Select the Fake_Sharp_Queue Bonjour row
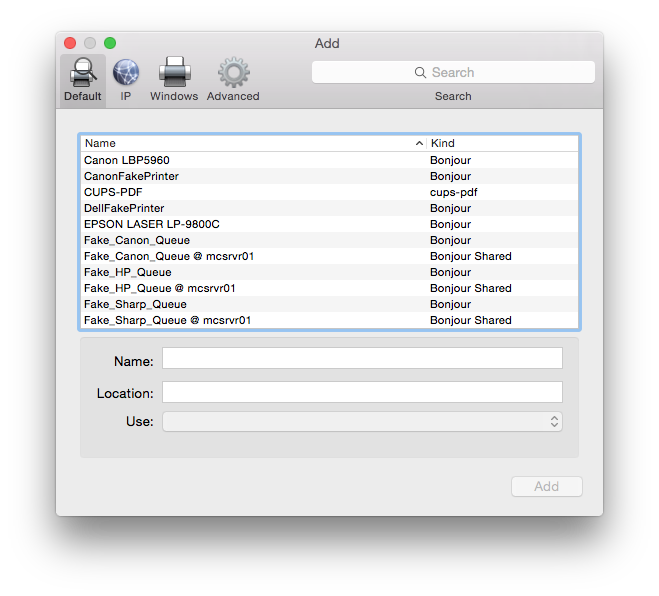Image resolution: width=659 pixels, height=596 pixels. click(330, 304)
